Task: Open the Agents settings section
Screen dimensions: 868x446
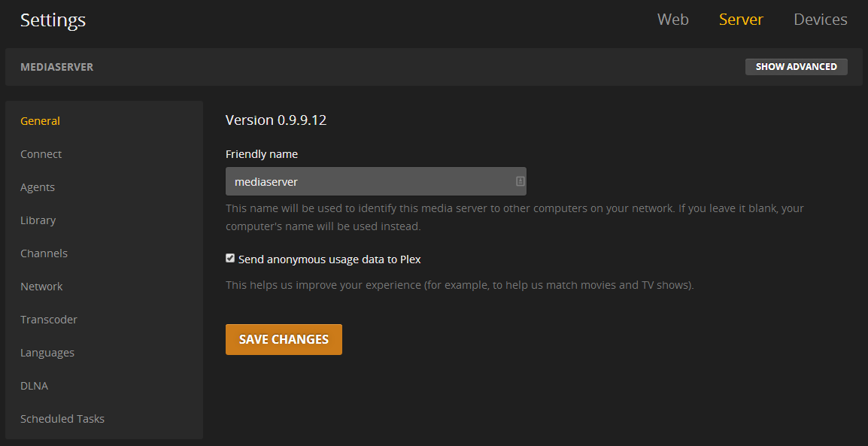Action: click(38, 187)
